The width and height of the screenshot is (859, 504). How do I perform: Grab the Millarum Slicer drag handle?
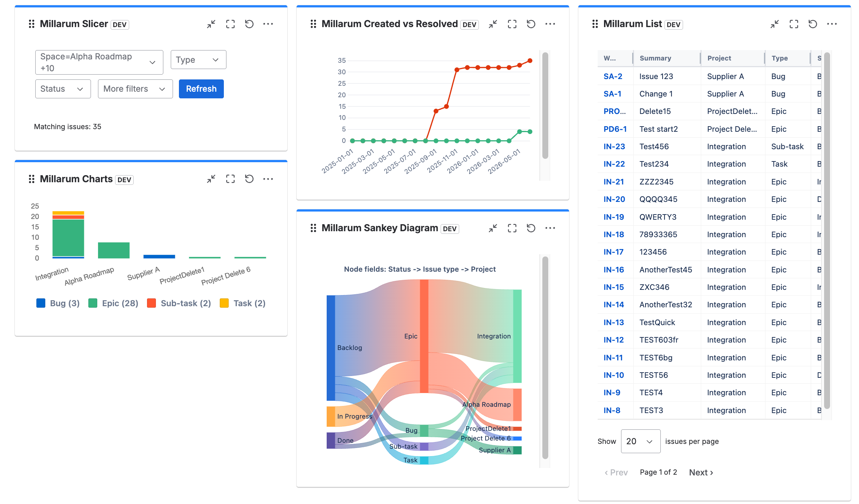point(32,24)
